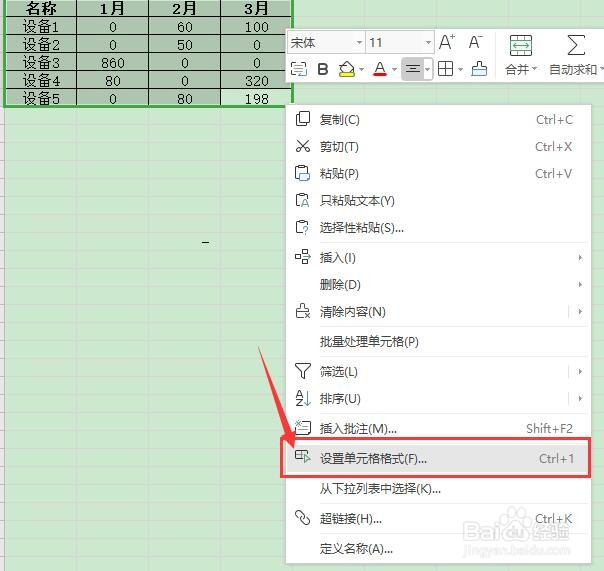Image resolution: width=604 pixels, height=571 pixels.
Task: Open font color dropdown arrow
Action: click(x=394, y=70)
